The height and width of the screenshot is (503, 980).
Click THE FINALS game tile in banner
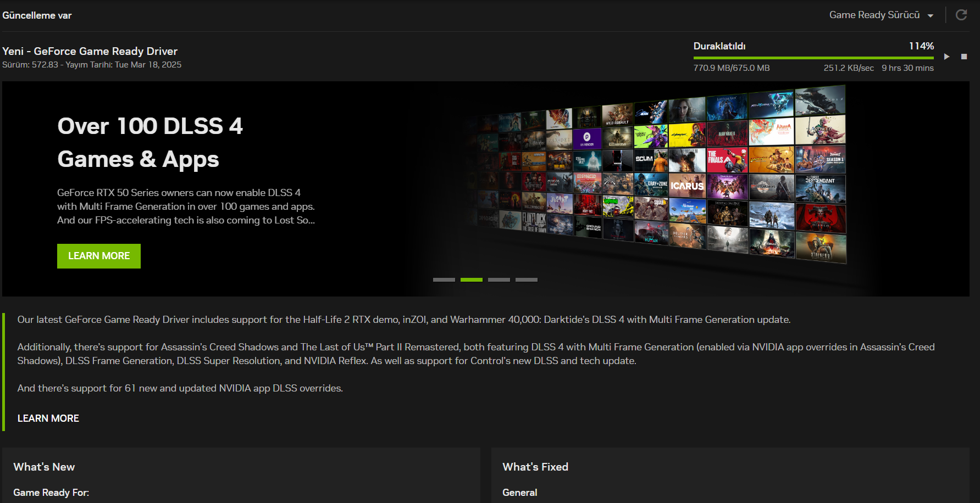point(727,160)
